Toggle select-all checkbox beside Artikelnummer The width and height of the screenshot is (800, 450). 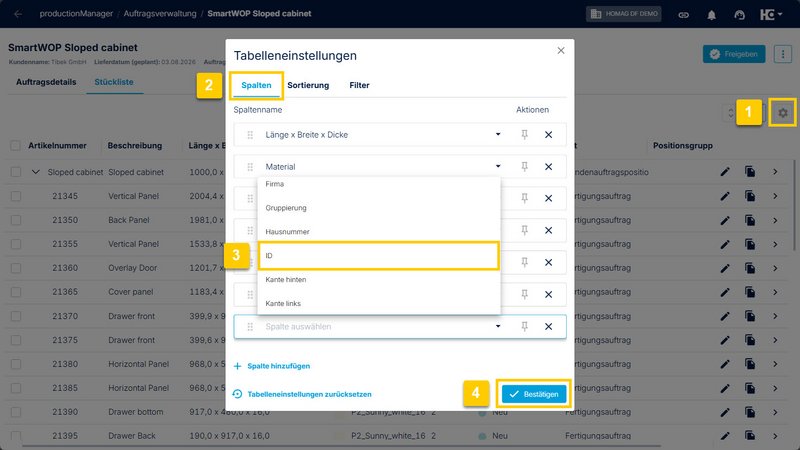coord(16,145)
